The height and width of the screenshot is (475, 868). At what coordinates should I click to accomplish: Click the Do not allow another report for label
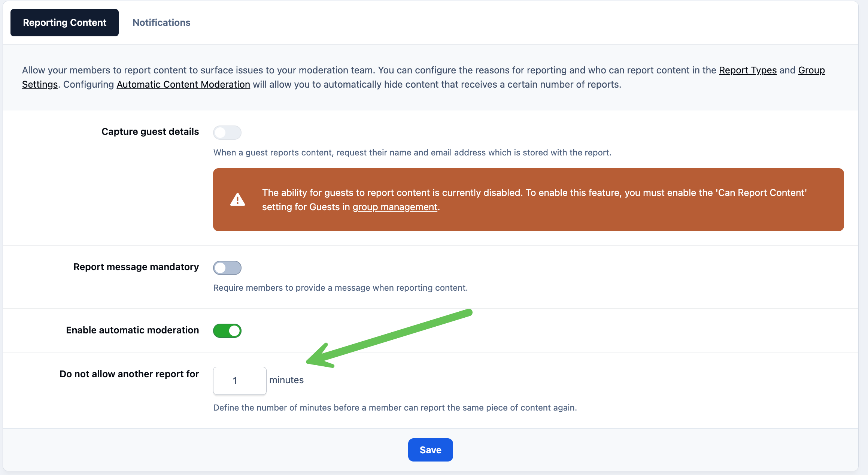(x=129, y=374)
